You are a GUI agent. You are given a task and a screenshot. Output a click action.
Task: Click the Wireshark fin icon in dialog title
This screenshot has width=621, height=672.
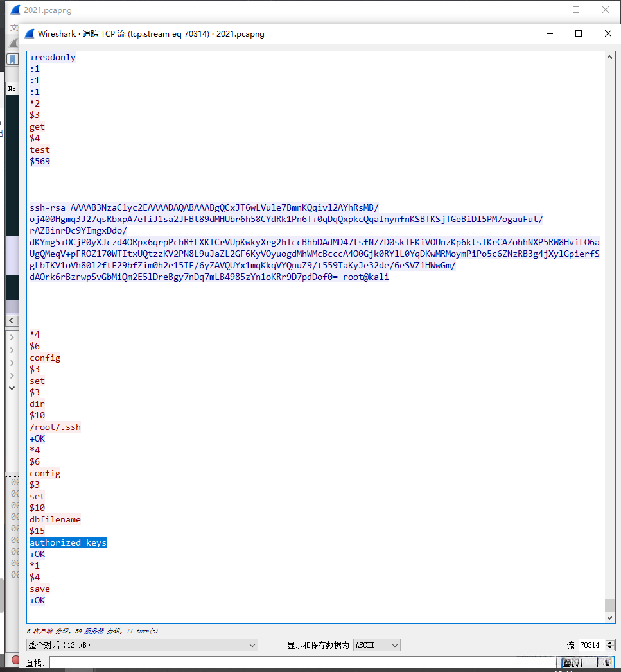(30, 34)
